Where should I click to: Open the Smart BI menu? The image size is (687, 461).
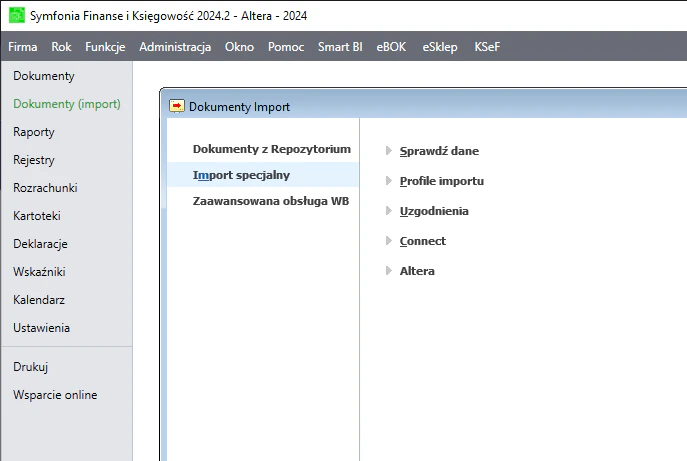(x=340, y=46)
